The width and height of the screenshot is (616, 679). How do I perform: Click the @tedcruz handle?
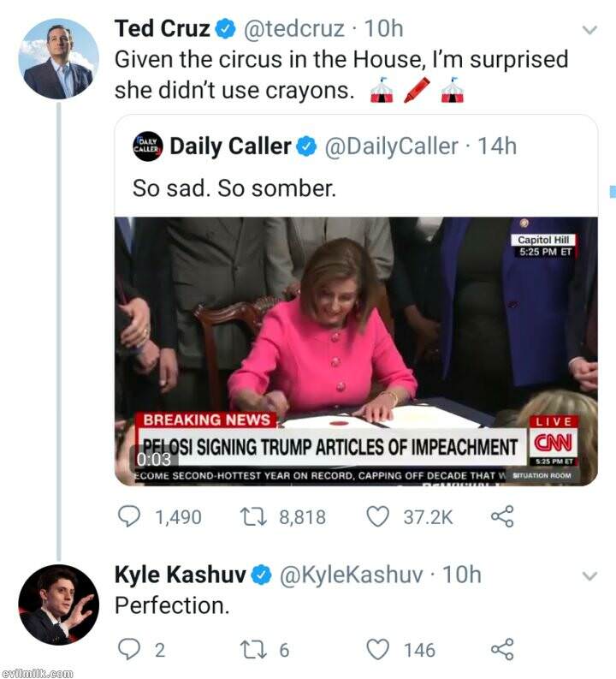pos(297,28)
